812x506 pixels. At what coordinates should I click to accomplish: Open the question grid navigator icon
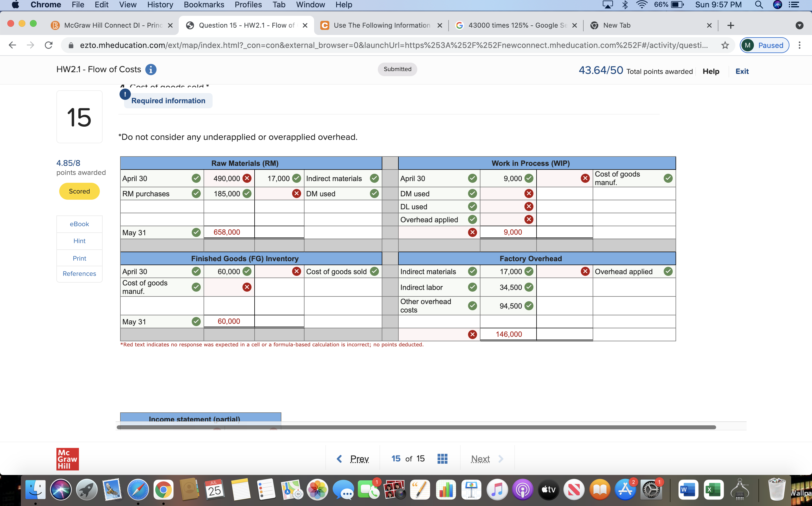pos(442,459)
